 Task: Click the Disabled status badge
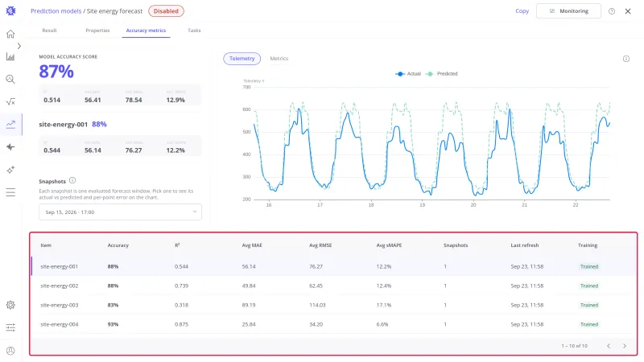pyautogui.click(x=166, y=11)
